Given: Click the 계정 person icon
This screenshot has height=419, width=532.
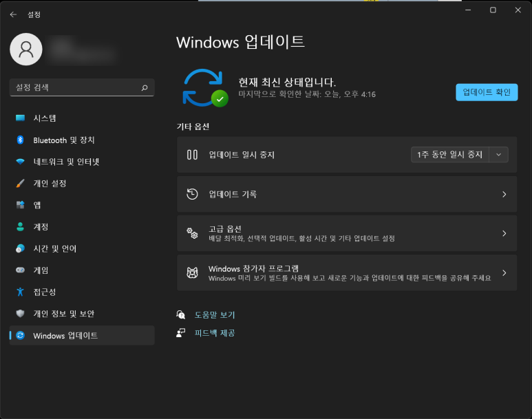Looking at the screenshot, I should click(x=21, y=226).
